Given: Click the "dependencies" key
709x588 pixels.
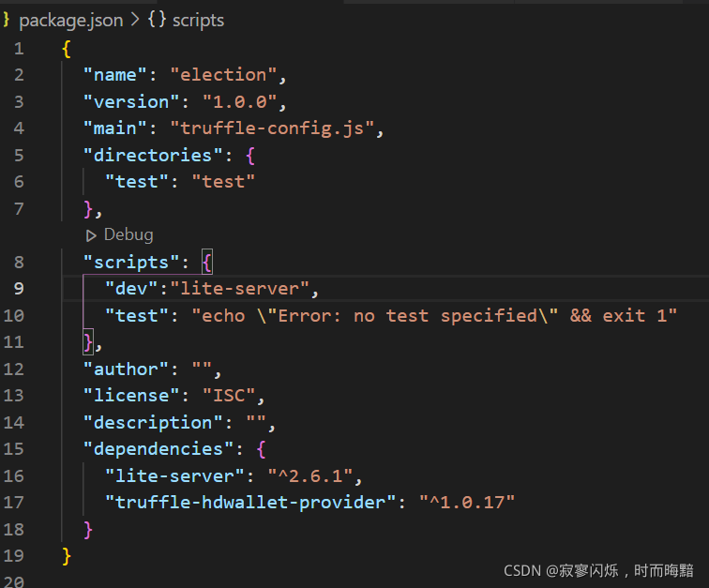Looking at the screenshot, I should click(158, 449).
